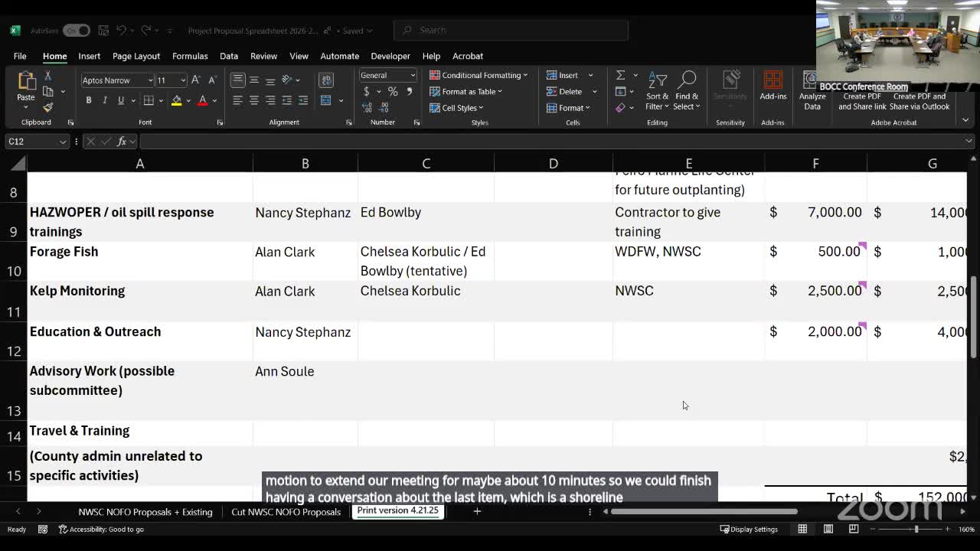980x551 pixels.
Task: Open the General number format dropdown
Action: [413, 75]
